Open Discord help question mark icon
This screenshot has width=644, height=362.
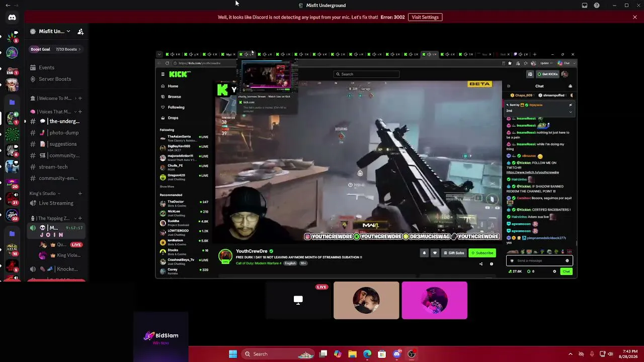(x=597, y=6)
